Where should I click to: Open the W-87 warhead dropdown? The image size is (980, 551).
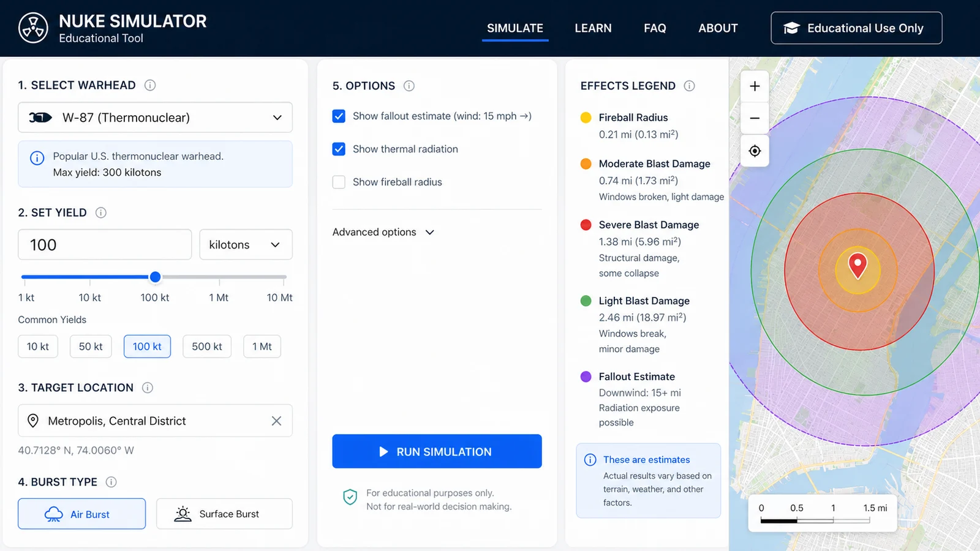coord(155,118)
